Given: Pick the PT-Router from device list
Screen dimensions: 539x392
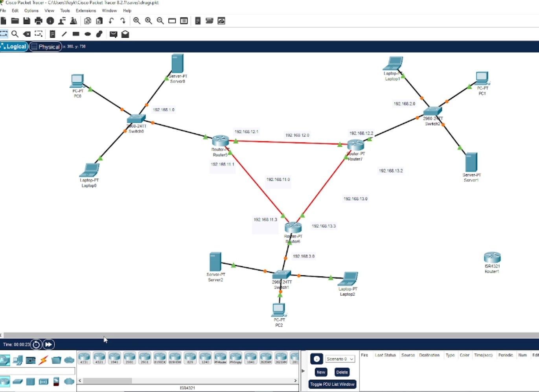Looking at the screenshot, I should coord(220,358).
